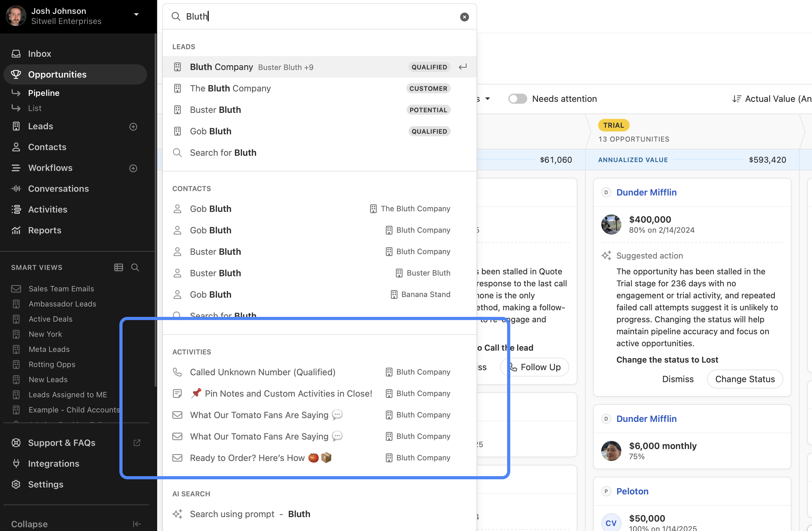
Task: Open Smart Views table layout icon
Action: point(118,267)
